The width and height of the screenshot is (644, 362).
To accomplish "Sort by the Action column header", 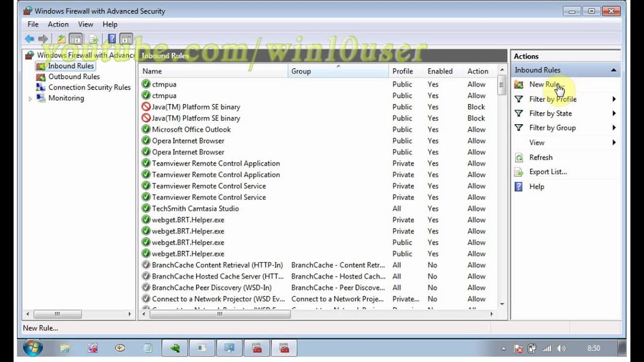I will point(480,71).
